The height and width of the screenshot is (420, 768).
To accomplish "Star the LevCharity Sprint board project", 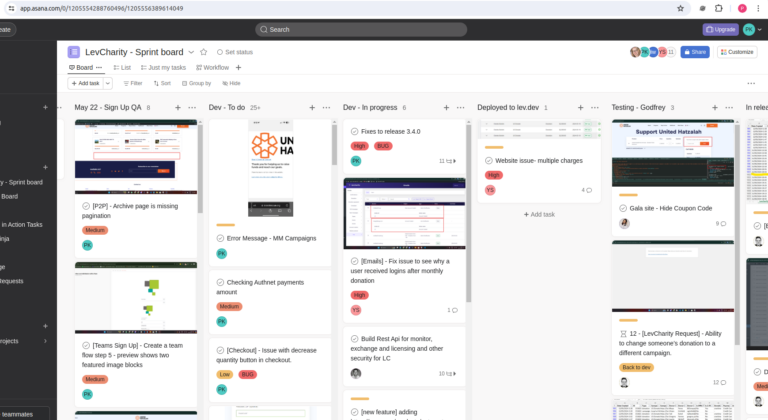I will point(204,52).
